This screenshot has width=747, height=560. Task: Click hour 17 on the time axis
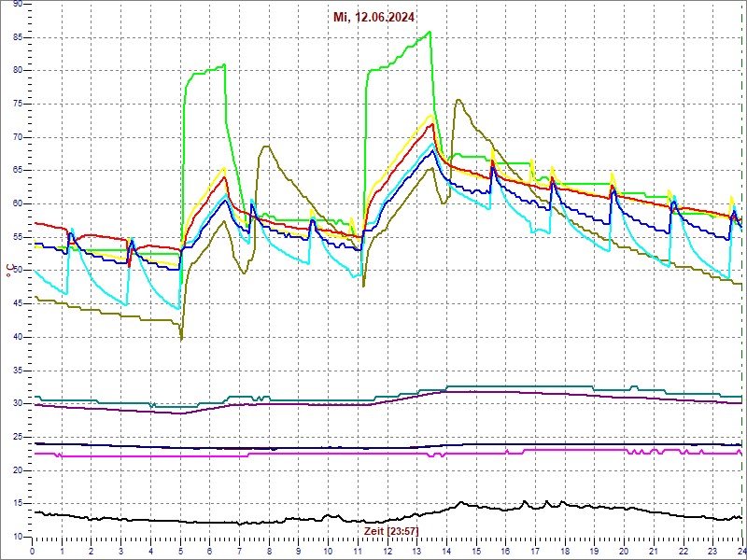[535, 550]
